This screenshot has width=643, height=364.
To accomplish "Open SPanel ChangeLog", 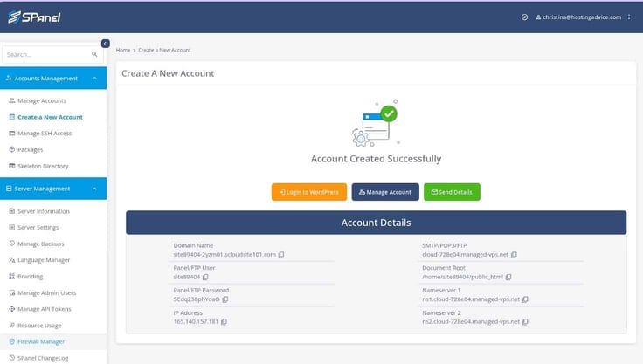I will click(x=43, y=358).
